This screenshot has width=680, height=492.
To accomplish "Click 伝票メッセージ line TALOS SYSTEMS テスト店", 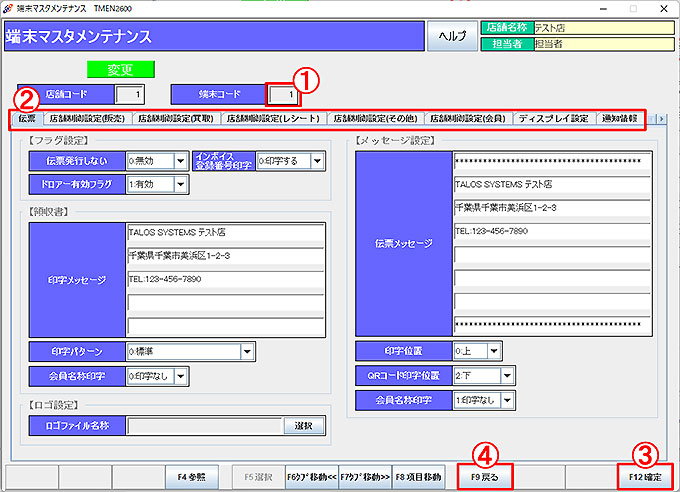I will (x=552, y=184).
